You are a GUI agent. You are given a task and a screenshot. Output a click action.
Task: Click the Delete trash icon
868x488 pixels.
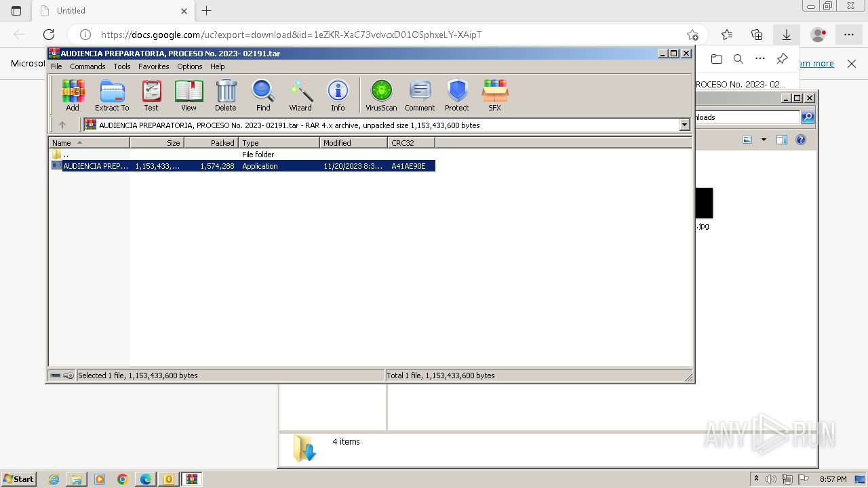[226, 96]
